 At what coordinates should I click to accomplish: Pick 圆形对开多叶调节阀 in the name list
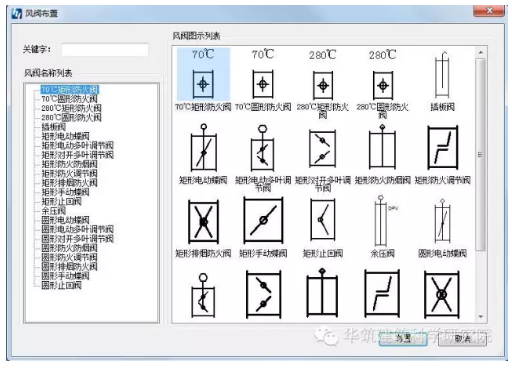click(77, 238)
